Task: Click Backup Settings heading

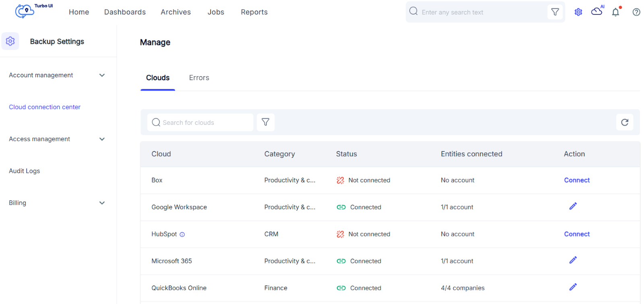Action: 57,41
